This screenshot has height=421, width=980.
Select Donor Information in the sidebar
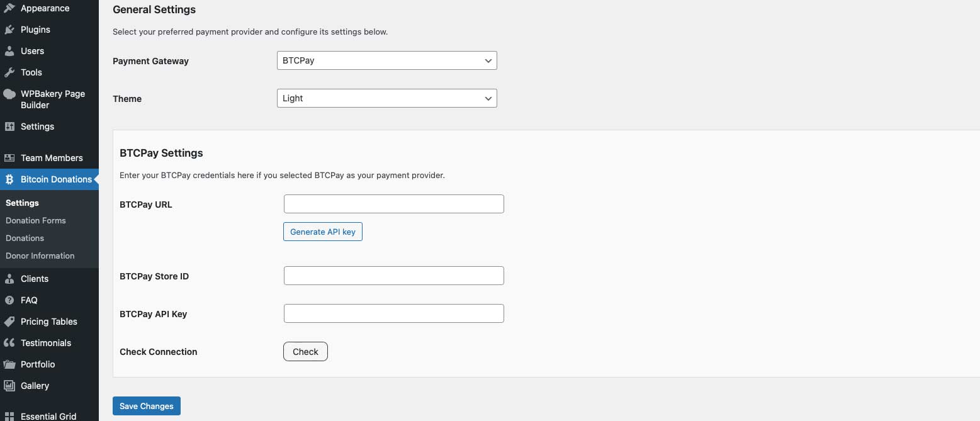[40, 255]
